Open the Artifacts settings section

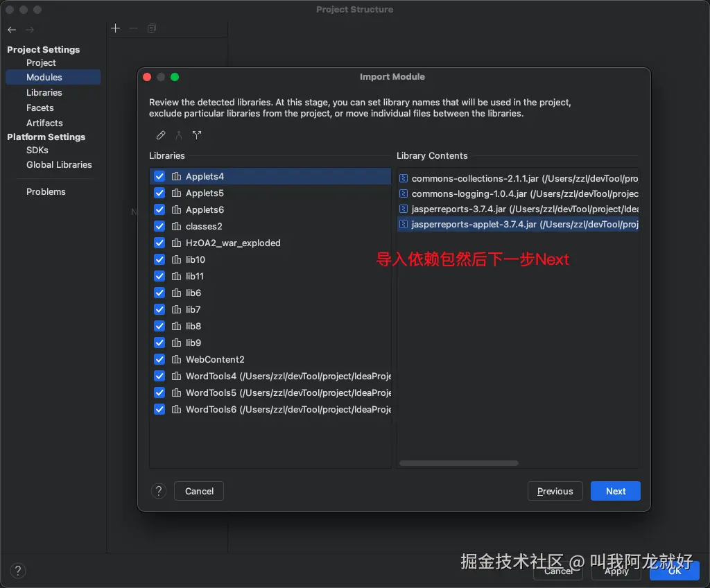[x=44, y=123]
